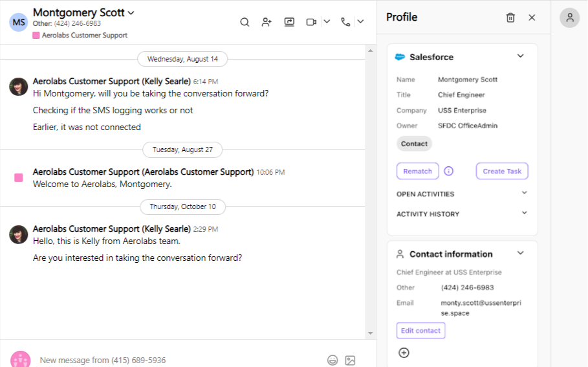This screenshot has width=588, height=367.
Task: Open the emoji picker
Action: [332, 361]
